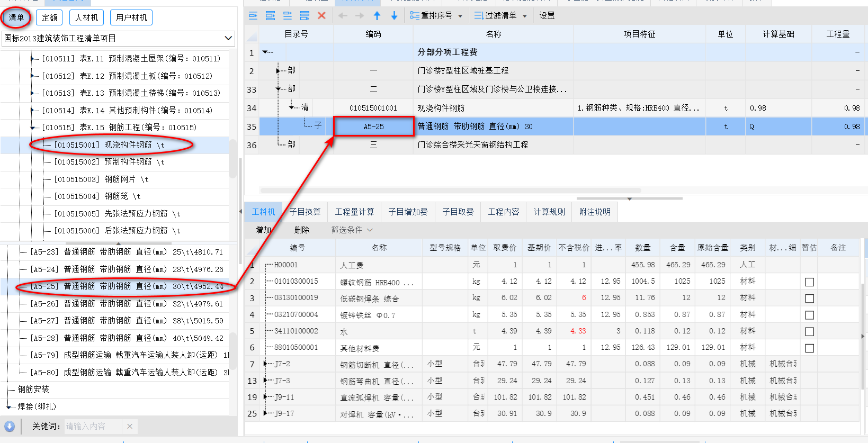Clear the keyword search with X icon
868x443 pixels.
coord(129,426)
